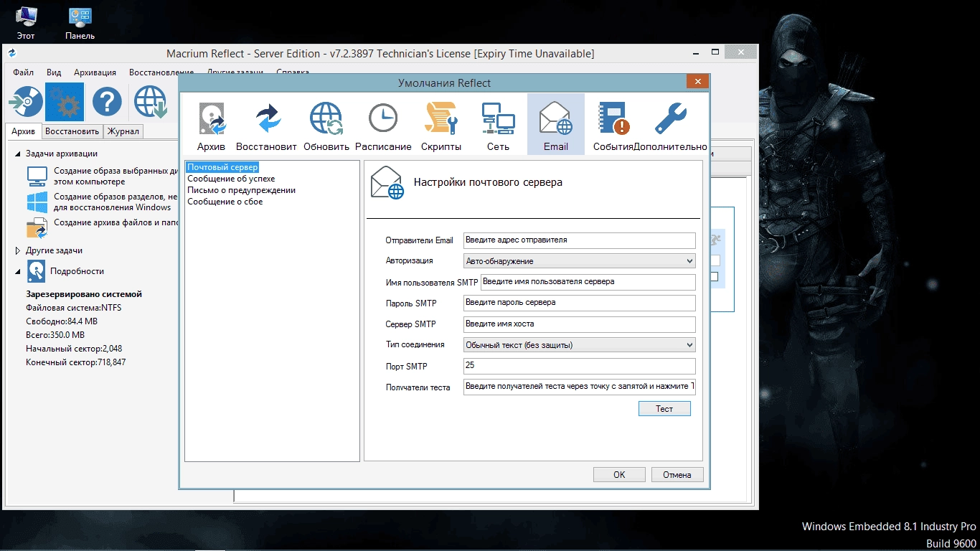Select Сообщение об успехе item
Screen dimensions: 980x551
pos(231,179)
